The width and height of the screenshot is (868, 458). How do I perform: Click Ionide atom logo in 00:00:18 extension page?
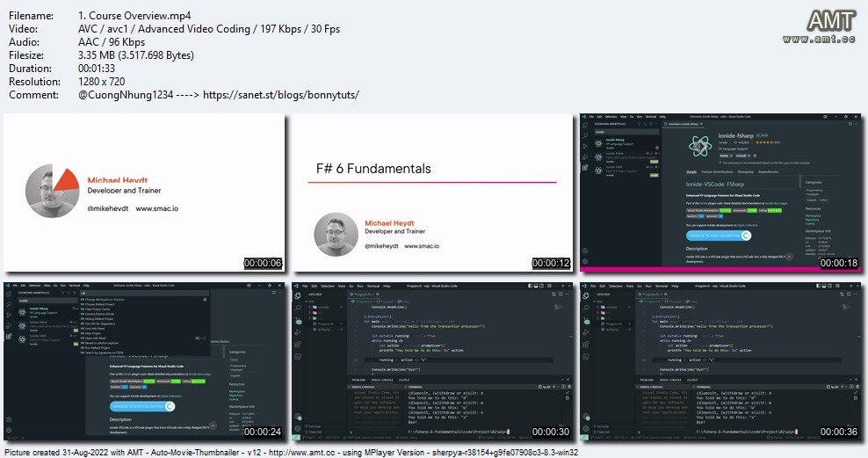(x=700, y=146)
